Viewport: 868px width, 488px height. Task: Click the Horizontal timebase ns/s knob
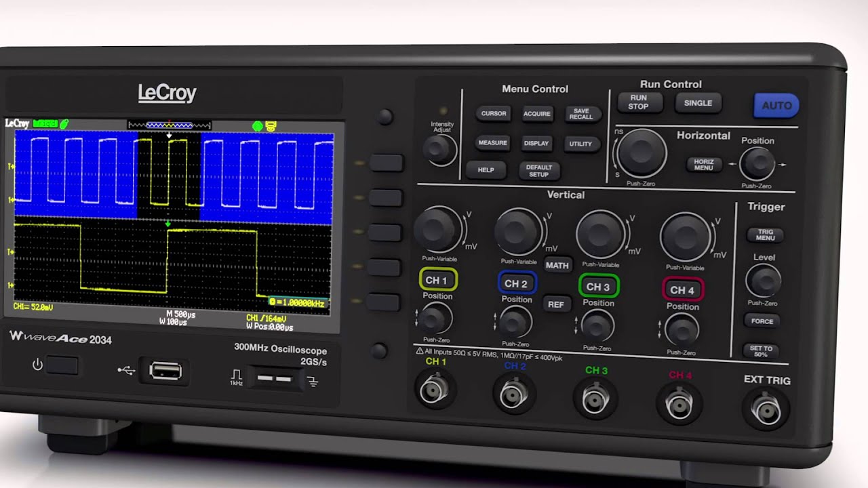(x=641, y=152)
